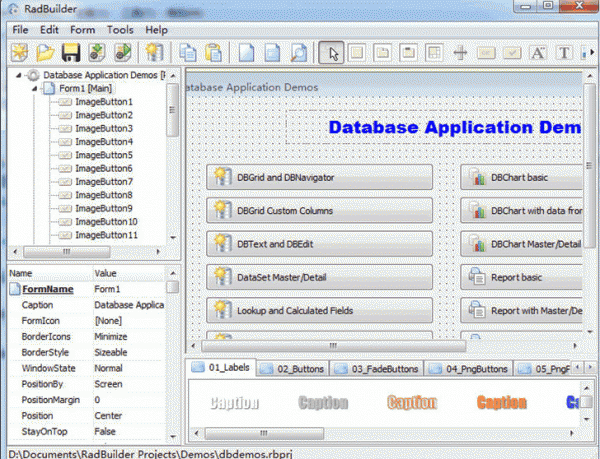
Task: Select the OK button component tool
Action: [486, 53]
